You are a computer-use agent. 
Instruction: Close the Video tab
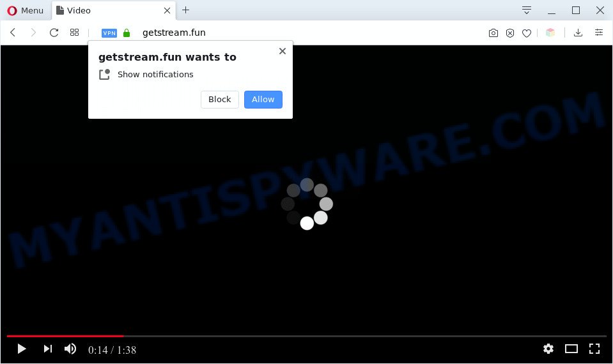click(167, 11)
